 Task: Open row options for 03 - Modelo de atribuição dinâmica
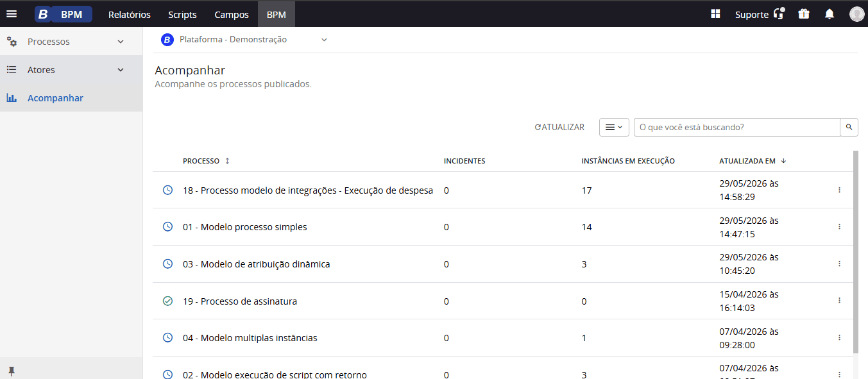pos(839,264)
